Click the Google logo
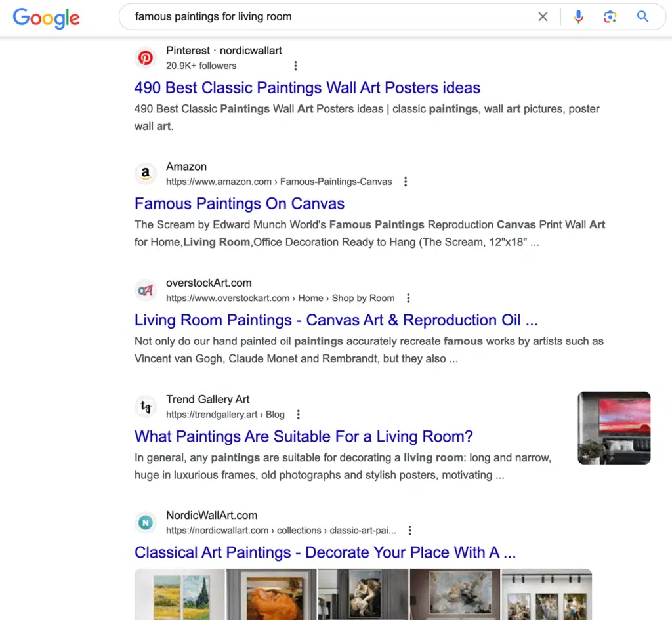 (x=46, y=18)
